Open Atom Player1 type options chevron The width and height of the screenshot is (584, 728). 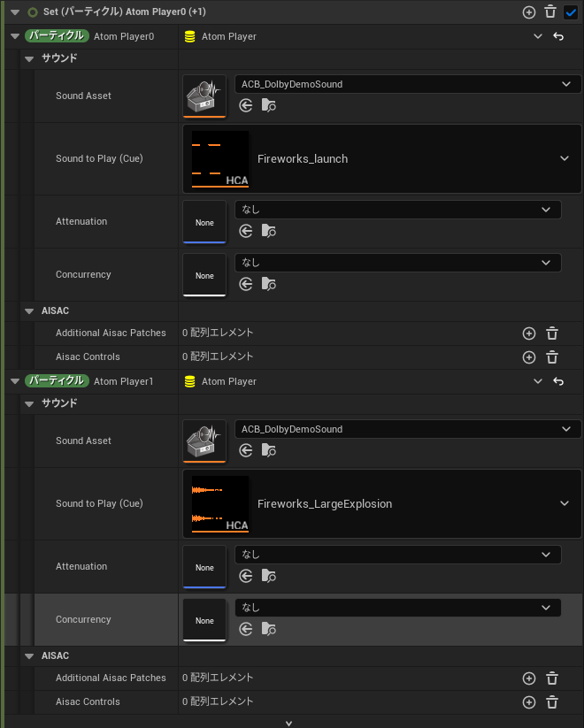538,381
